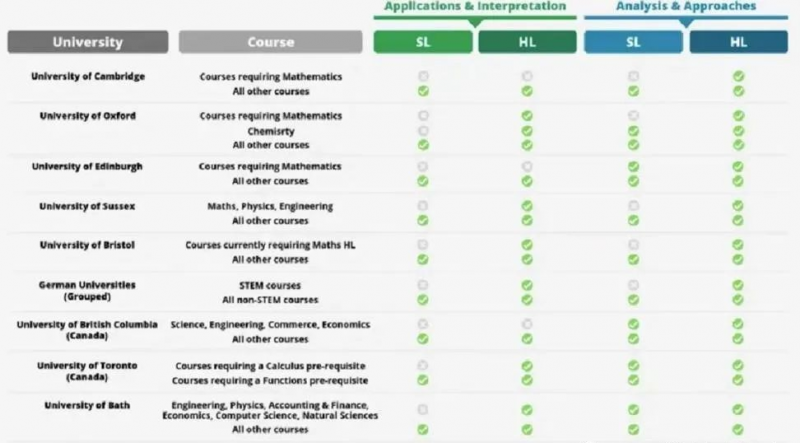Screen dimensions: 800x443
Task: Click the Applications & Interpretation group heading
Action: point(475,6)
